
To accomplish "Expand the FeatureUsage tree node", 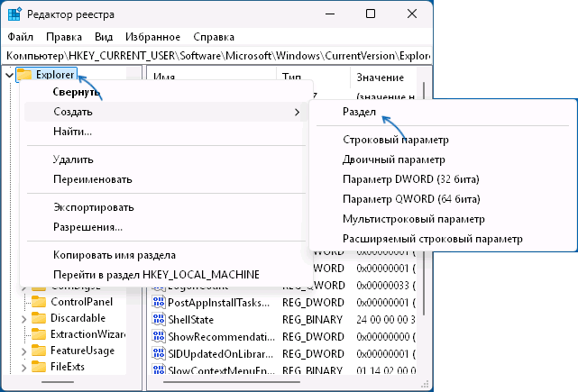I will pos(24,351).
